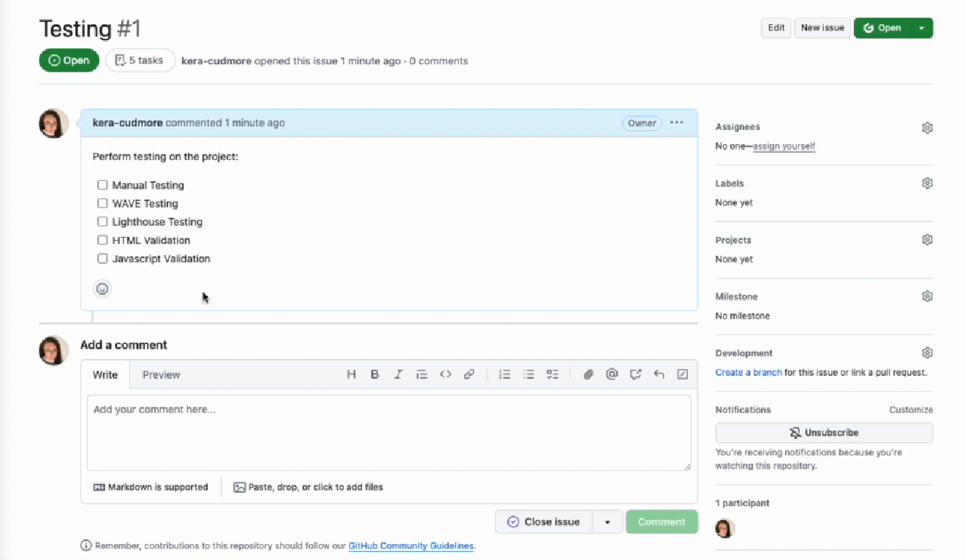Open the Labels settings gear dropdown
The width and height of the screenshot is (965, 560).
[x=927, y=182]
